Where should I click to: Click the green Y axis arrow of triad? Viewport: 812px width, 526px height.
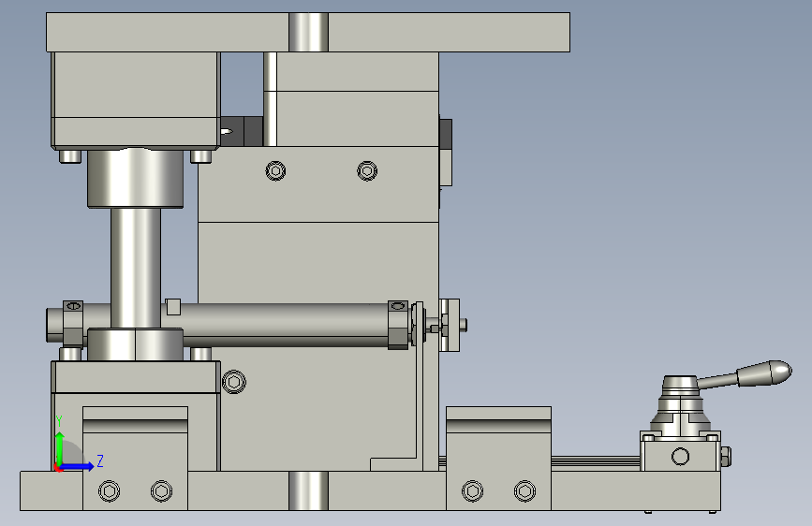pyautogui.click(x=60, y=447)
